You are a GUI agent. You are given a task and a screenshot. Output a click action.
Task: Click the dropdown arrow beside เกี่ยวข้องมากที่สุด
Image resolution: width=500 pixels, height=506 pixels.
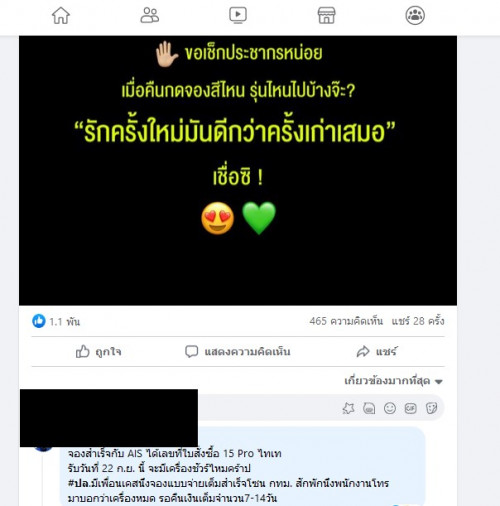(439, 382)
